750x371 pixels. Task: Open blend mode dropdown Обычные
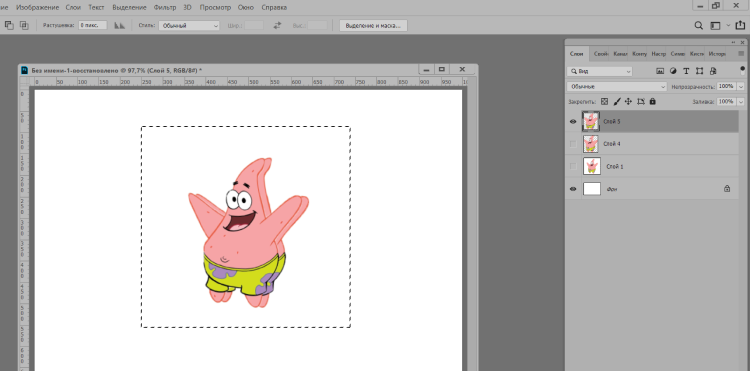(617, 87)
